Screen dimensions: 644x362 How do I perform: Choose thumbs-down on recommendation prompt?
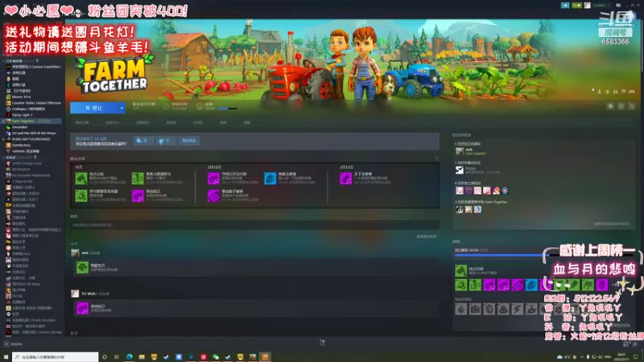(166, 140)
